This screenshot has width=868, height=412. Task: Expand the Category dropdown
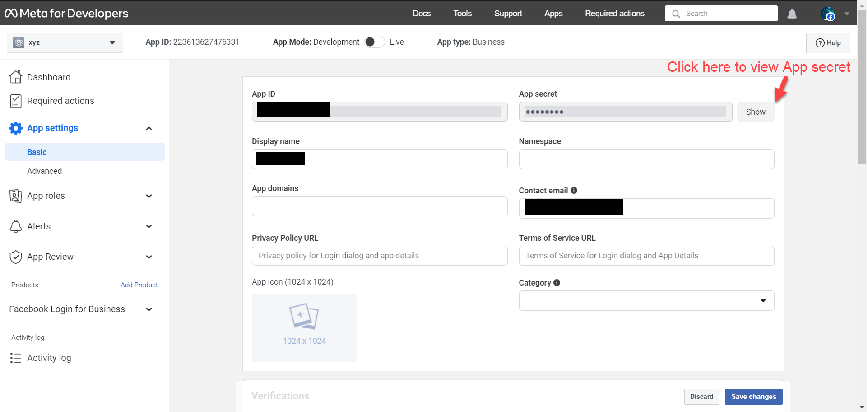pyautogui.click(x=646, y=301)
